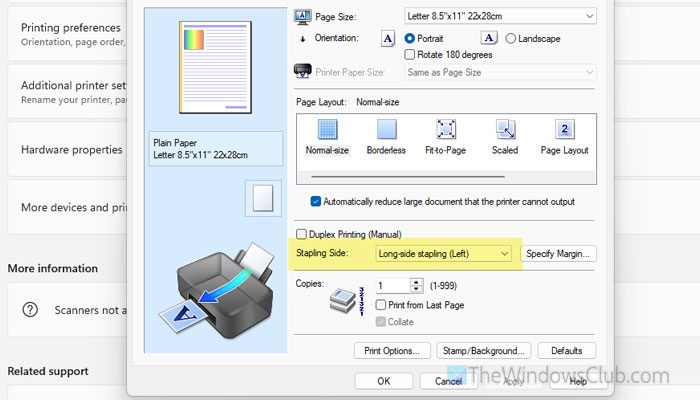Open Additional printer settings in Settings window
Image resolution: width=700 pixels, height=400 pixels.
67,92
